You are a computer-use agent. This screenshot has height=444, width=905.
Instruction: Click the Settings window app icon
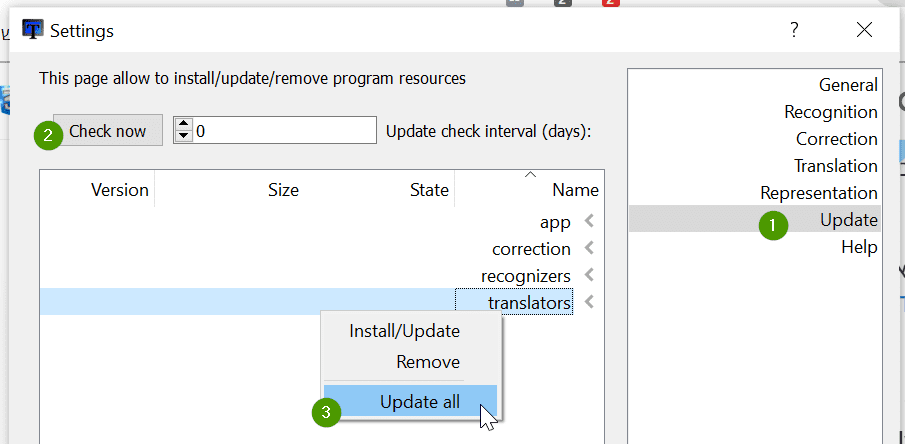click(33, 30)
